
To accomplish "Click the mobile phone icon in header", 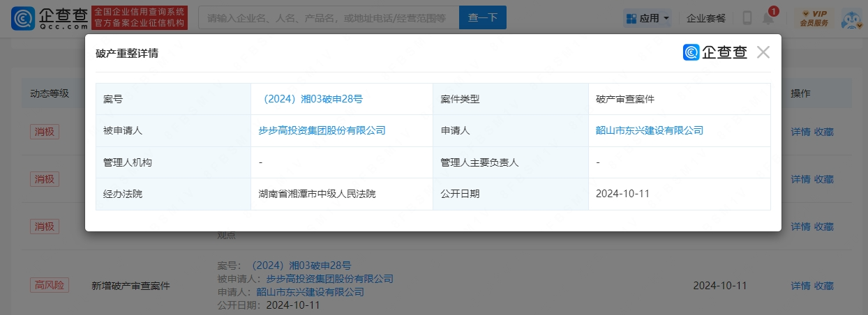I will click(747, 18).
